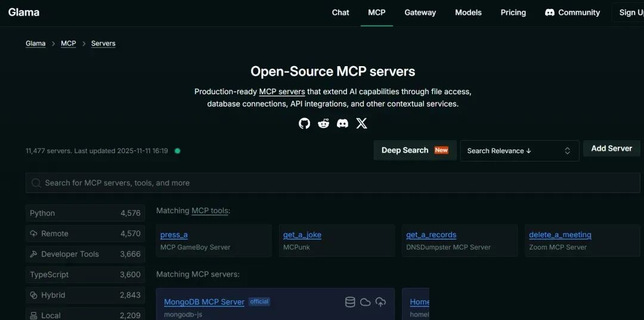
Task: Open the Search Relevance sort dropdown
Action: [x=519, y=151]
